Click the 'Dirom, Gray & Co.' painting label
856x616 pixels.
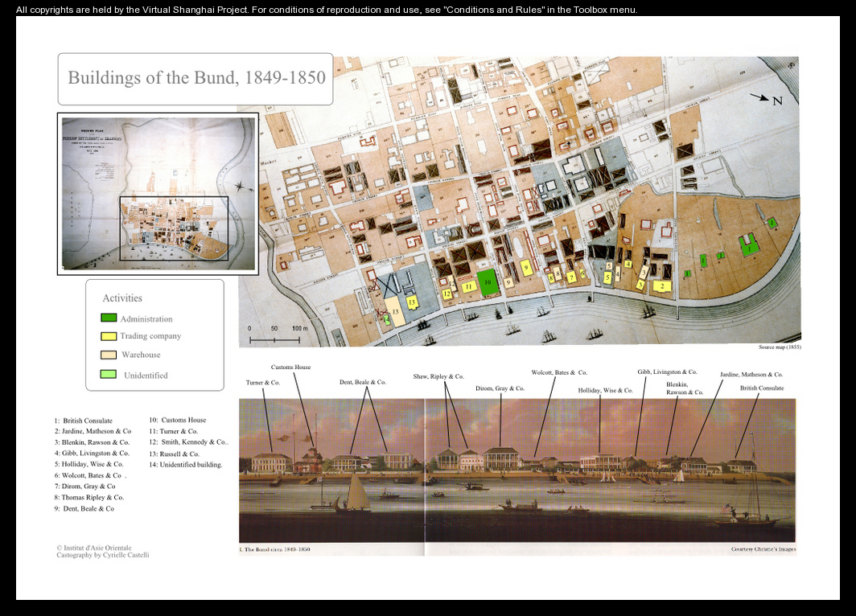tap(500, 388)
